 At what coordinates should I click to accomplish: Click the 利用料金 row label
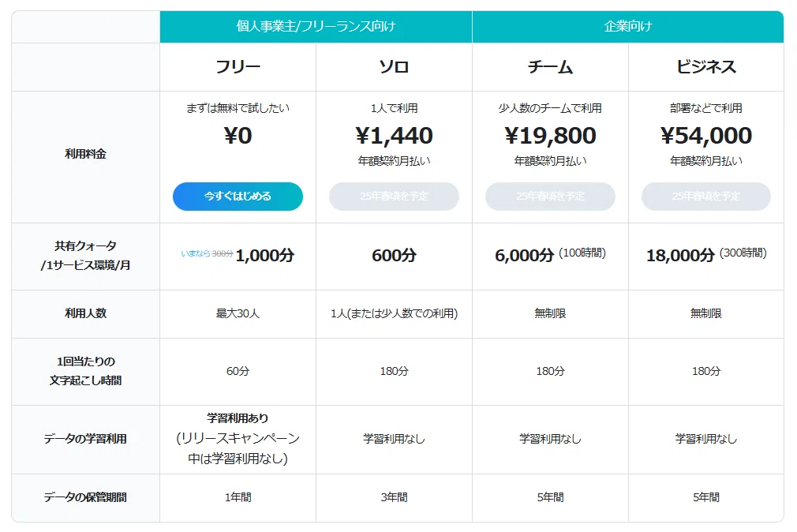[85, 154]
